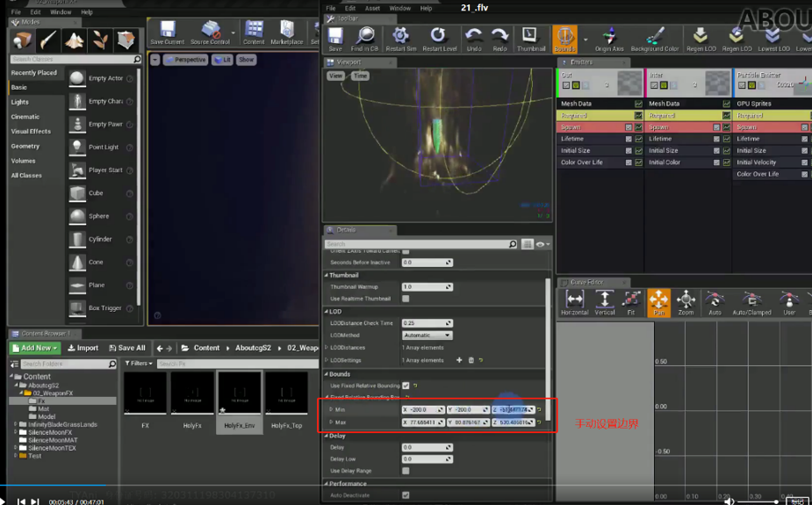Screen dimensions: 812x505
Task: Expand the Add New dropdown button
Action: (x=35, y=348)
